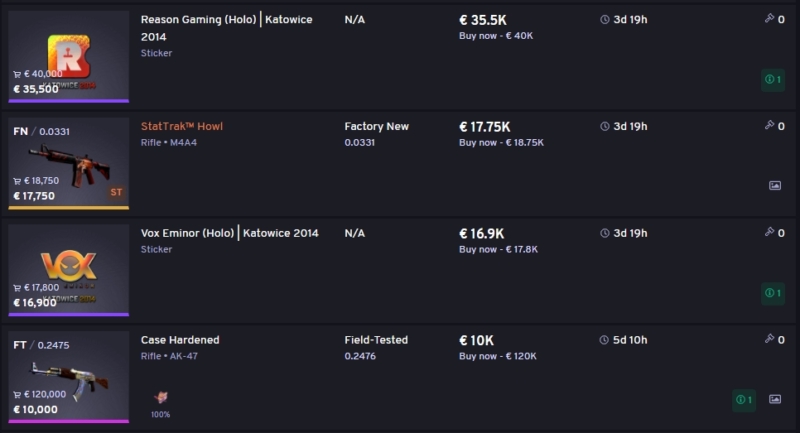This screenshot has width=800, height=433.
Task: Click the clock icon next to 5d 10h
Action: pos(605,340)
